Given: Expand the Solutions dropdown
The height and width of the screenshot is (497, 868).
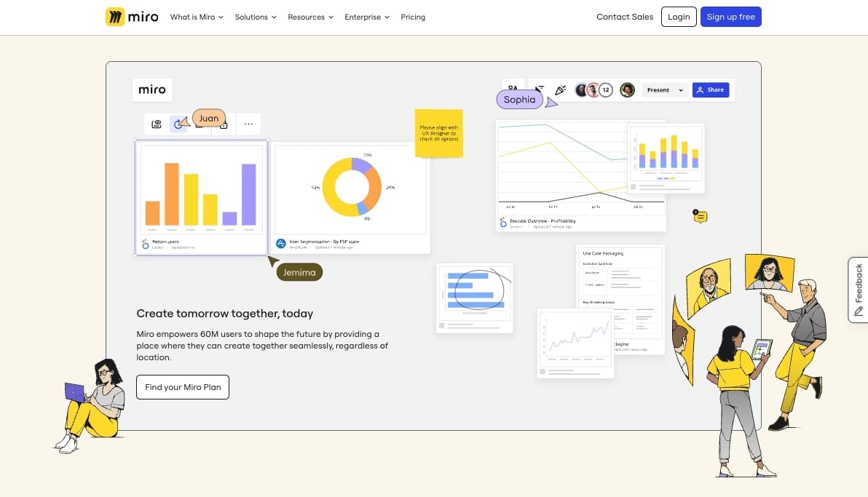Looking at the screenshot, I should click(x=256, y=17).
